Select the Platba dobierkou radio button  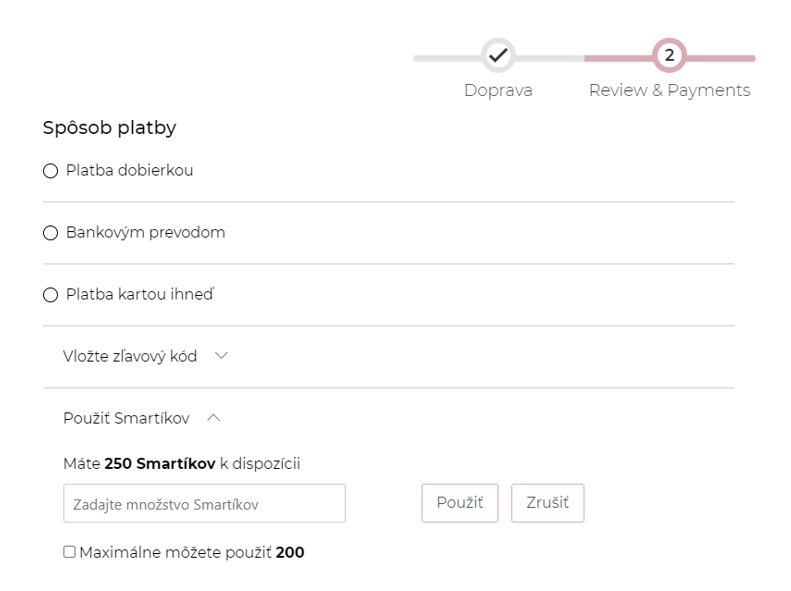(x=50, y=171)
